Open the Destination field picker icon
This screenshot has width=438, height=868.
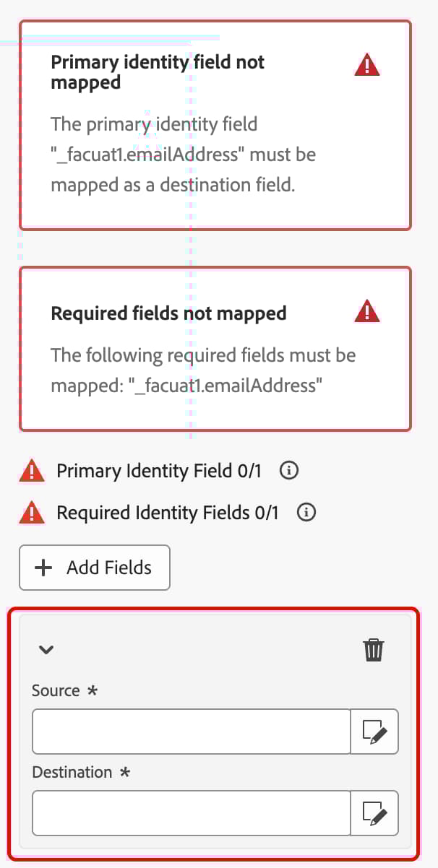click(374, 813)
